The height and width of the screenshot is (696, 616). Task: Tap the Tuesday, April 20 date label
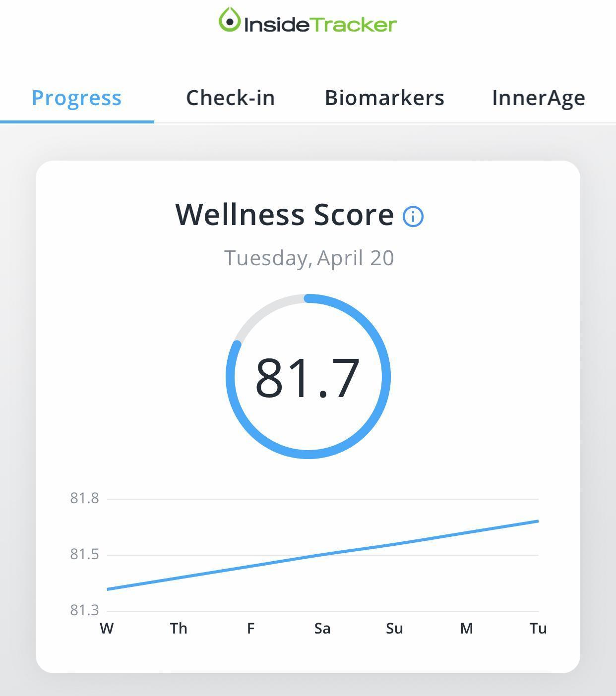coord(308,258)
